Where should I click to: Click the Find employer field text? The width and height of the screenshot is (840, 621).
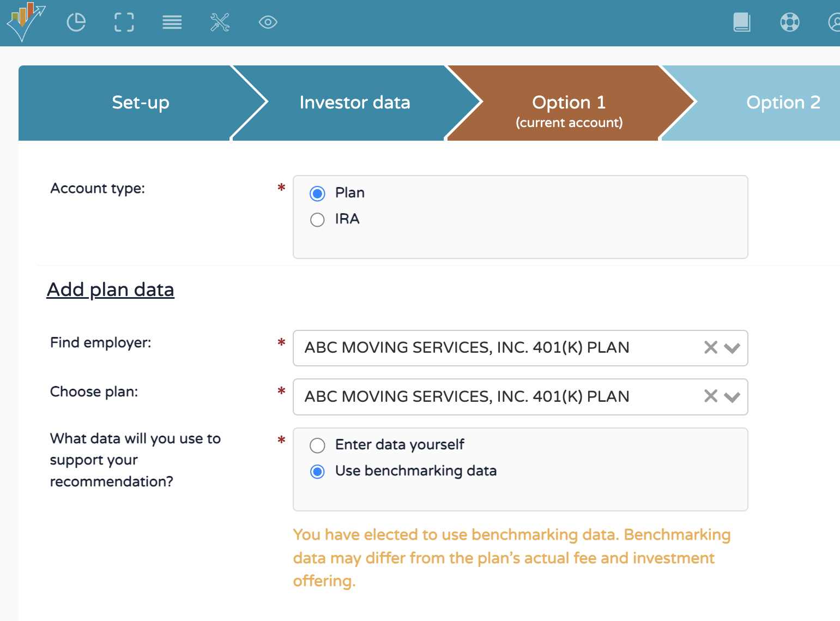467,347
